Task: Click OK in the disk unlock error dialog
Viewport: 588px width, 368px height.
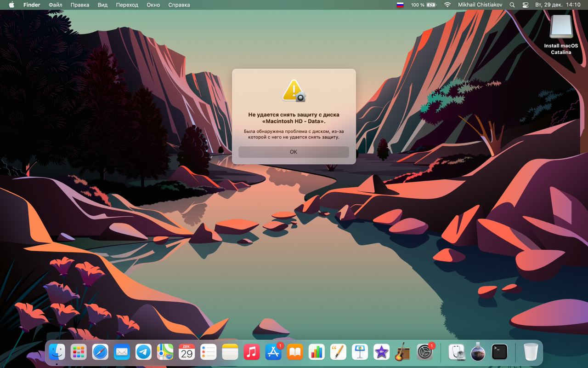Action: (294, 152)
